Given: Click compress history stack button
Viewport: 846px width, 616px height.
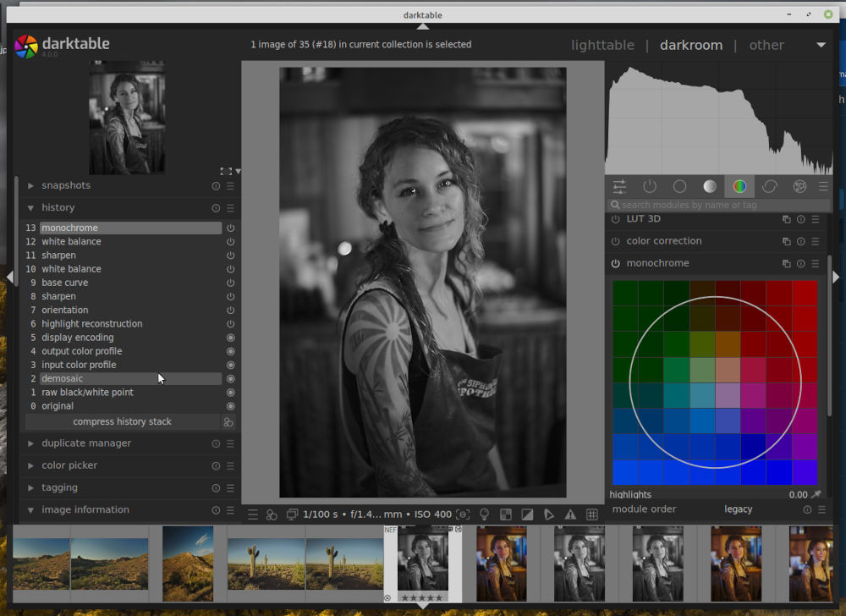Looking at the screenshot, I should (x=123, y=422).
